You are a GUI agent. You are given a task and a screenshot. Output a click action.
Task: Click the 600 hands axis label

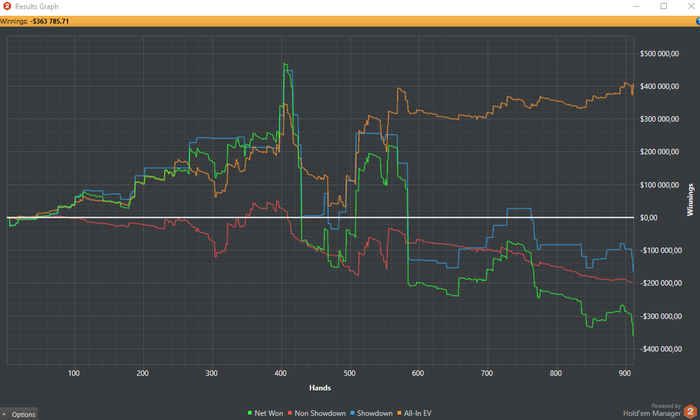418,373
